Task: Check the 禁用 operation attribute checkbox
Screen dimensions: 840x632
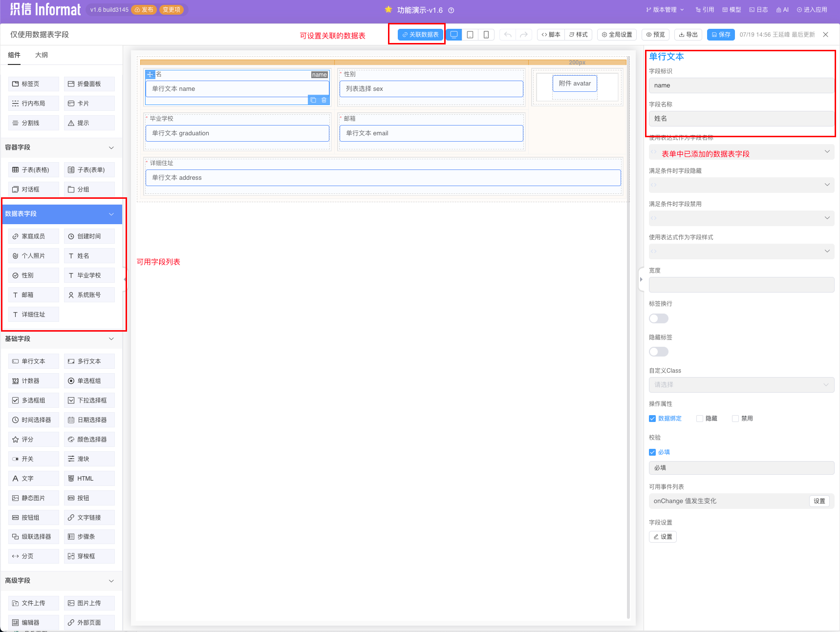Action: click(735, 419)
